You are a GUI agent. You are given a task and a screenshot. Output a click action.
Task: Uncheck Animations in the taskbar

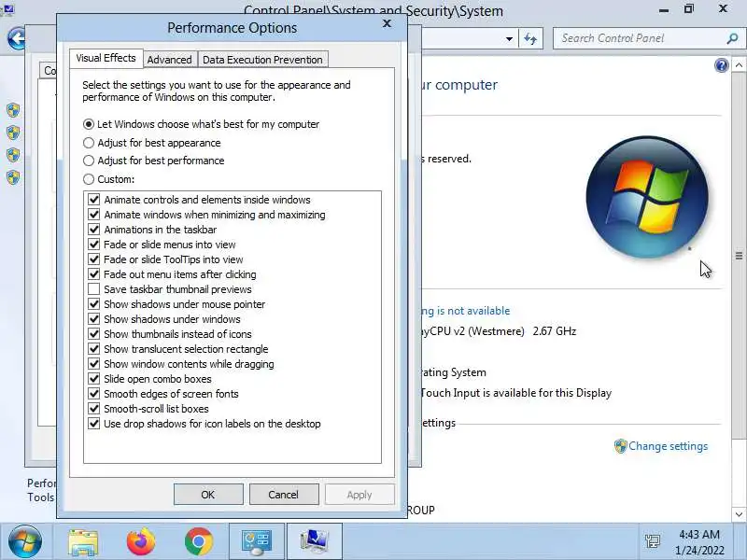click(x=94, y=230)
